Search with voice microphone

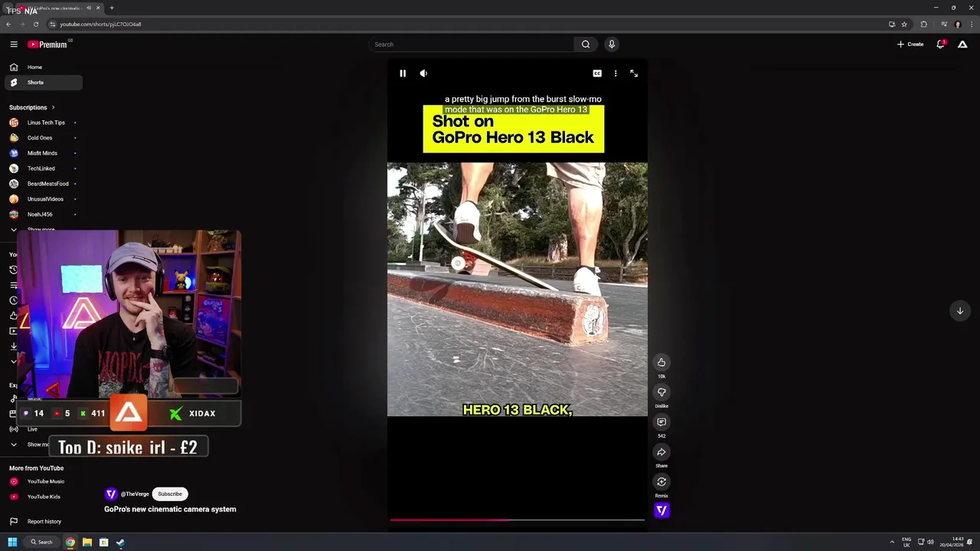(612, 44)
